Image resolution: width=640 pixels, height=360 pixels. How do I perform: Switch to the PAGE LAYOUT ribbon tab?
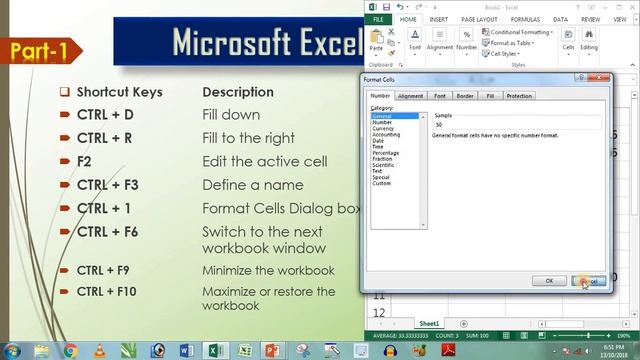[479, 20]
